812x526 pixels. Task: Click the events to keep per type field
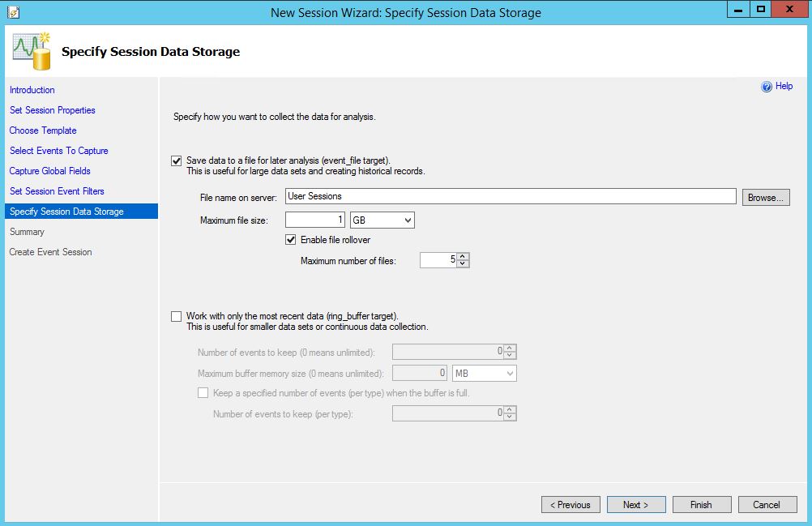point(448,413)
